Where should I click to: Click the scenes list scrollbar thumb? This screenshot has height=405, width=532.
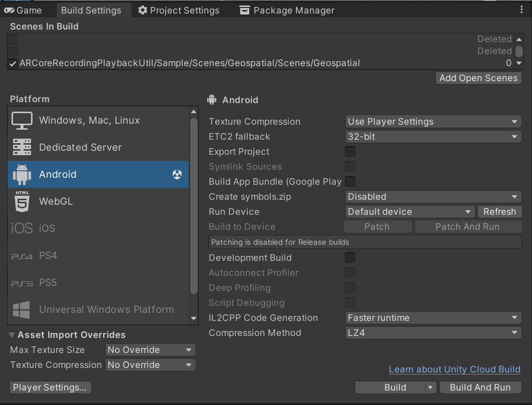point(519,52)
